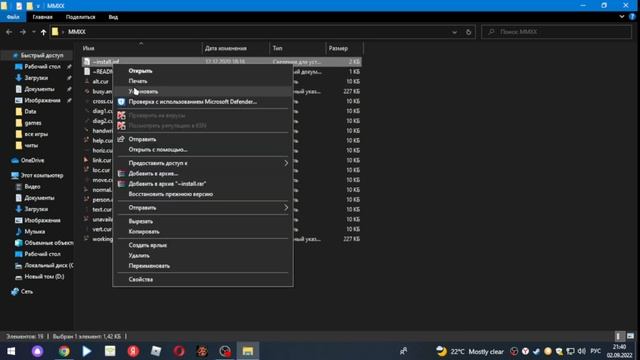
Task: Click the archive icon next to Добавить в архив...
Action: 121,173
